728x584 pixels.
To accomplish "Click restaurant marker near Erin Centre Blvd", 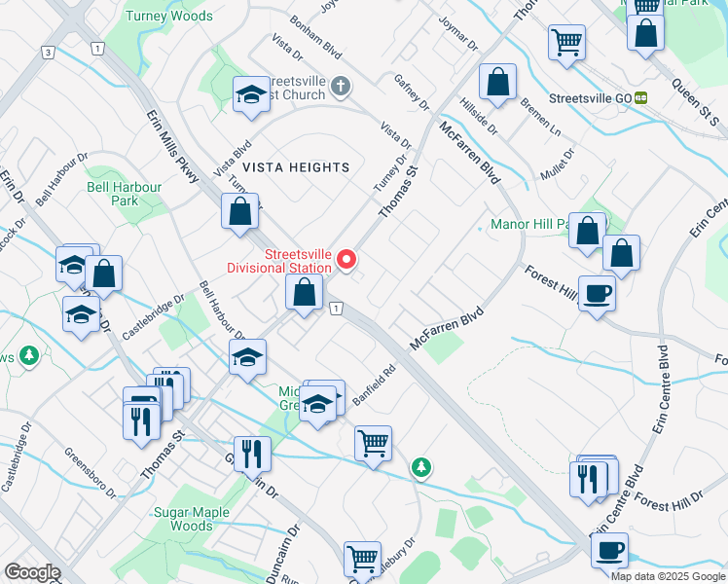I will 589,484.
